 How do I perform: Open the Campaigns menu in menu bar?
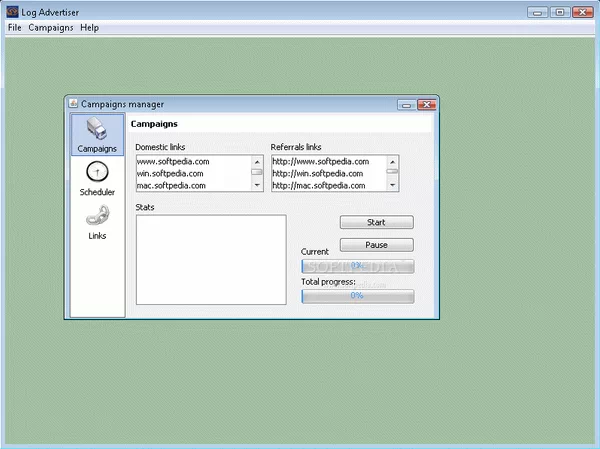(51, 28)
